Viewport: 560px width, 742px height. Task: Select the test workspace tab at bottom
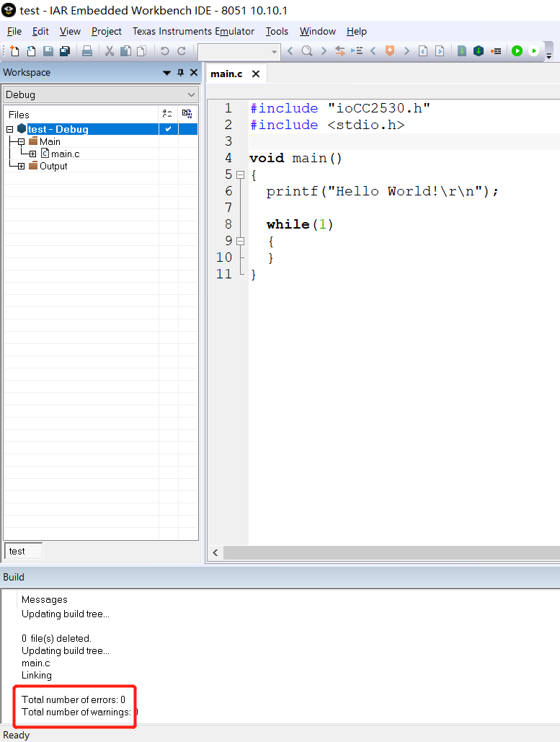point(23,551)
